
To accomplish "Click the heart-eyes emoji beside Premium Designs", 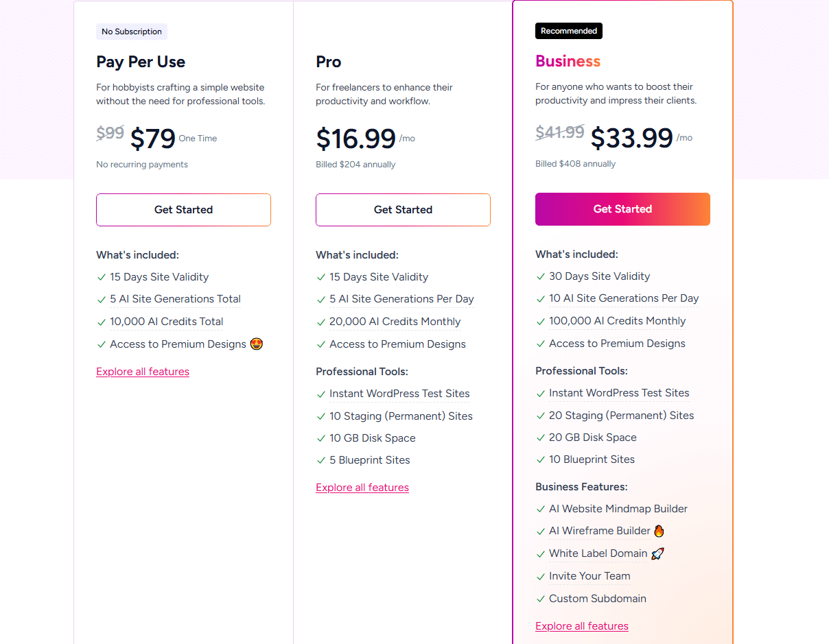I will pyautogui.click(x=257, y=344).
